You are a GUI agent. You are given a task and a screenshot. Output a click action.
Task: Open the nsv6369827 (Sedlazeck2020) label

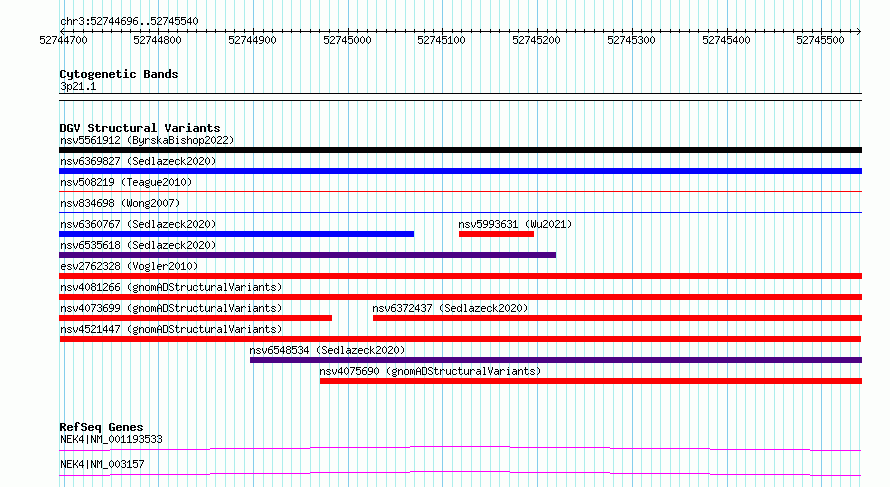[x=138, y=161]
